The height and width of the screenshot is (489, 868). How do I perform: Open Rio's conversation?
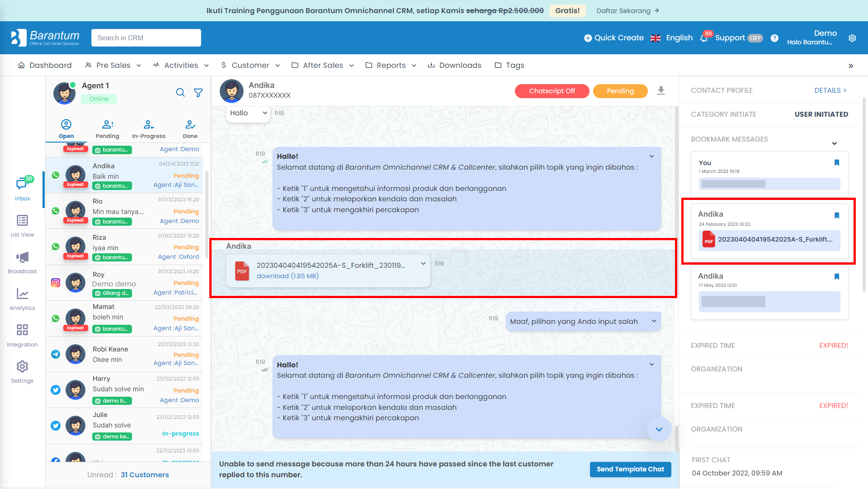point(124,211)
